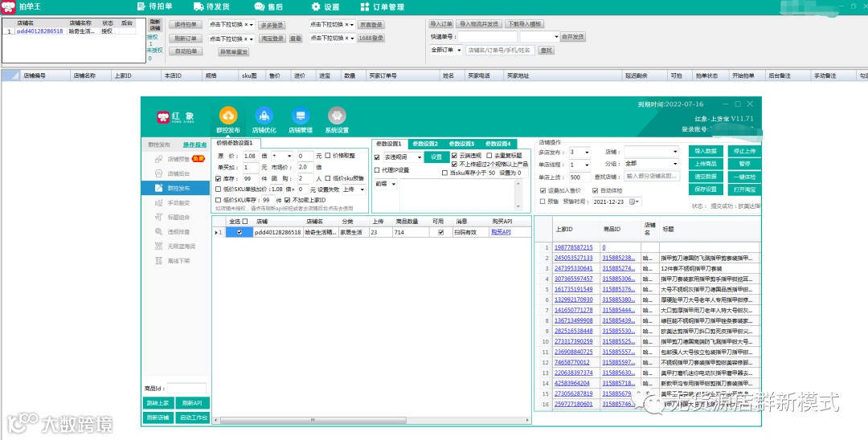Click the 待拍单 icon in 拍单王 window
Image resolution: width=868 pixels, height=440 pixels.
[141, 6]
